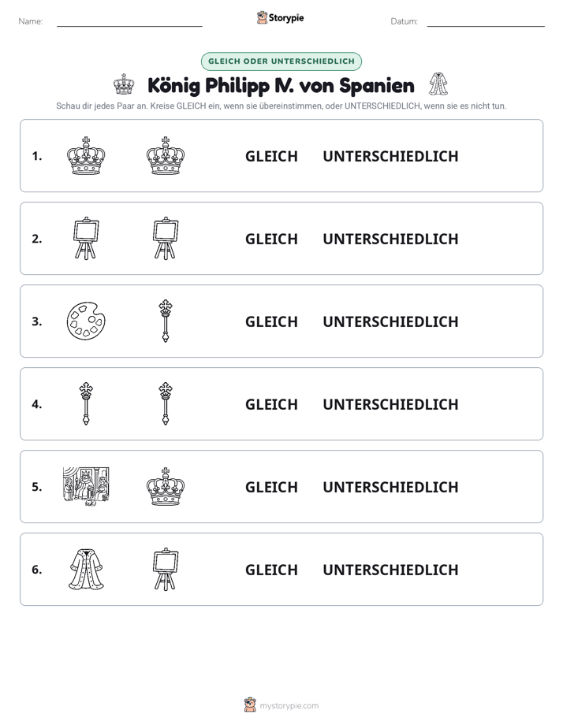This screenshot has width=563, height=728.
Task: Click the GLEICH ODER UNTERSCHIEDLICH badge
Action: pyautogui.click(x=281, y=61)
